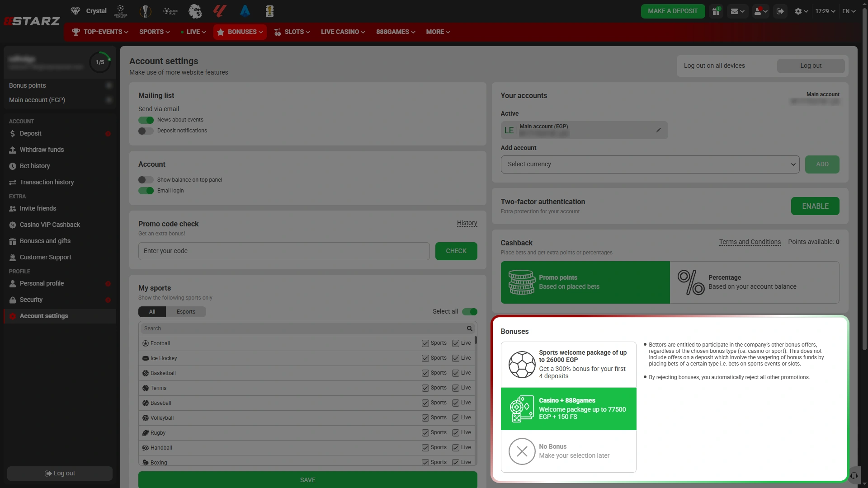Switch to the All sports tab
868x488 pixels.
coord(152,312)
